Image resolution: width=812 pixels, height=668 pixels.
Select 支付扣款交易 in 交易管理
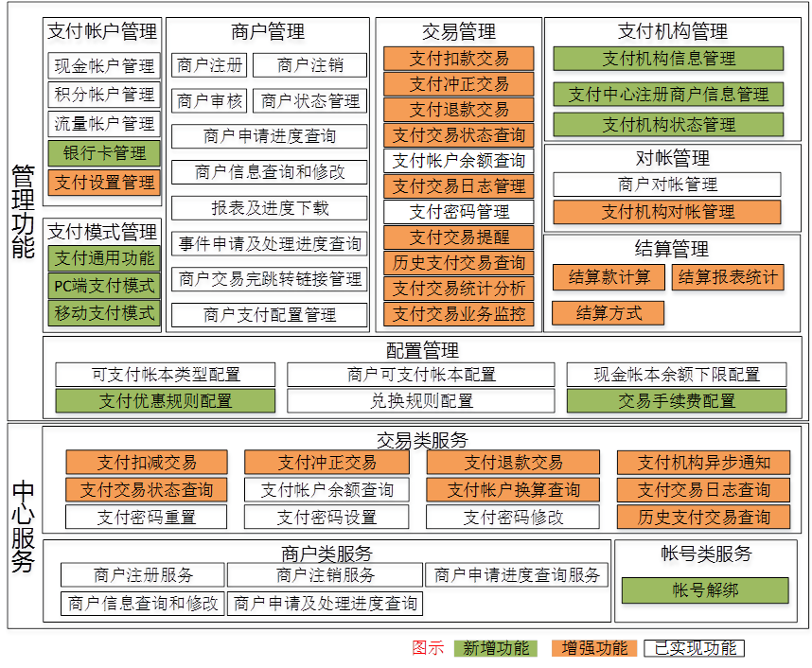click(458, 59)
